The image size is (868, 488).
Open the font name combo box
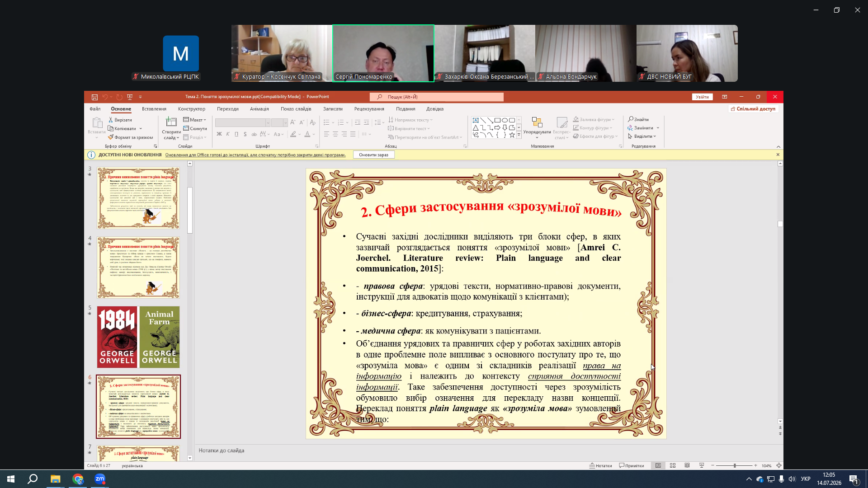243,122
